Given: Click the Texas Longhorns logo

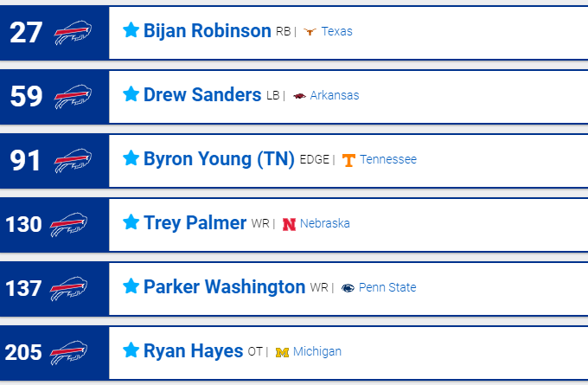Looking at the screenshot, I should (x=310, y=31).
